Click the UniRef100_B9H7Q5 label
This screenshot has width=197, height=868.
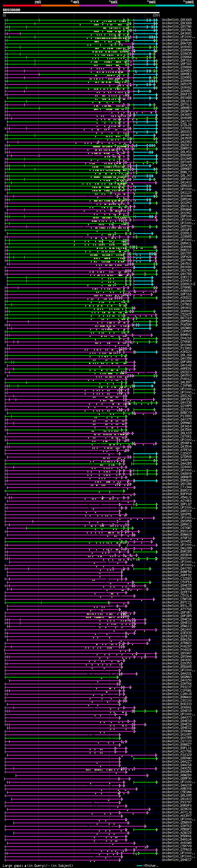[x=177, y=43]
